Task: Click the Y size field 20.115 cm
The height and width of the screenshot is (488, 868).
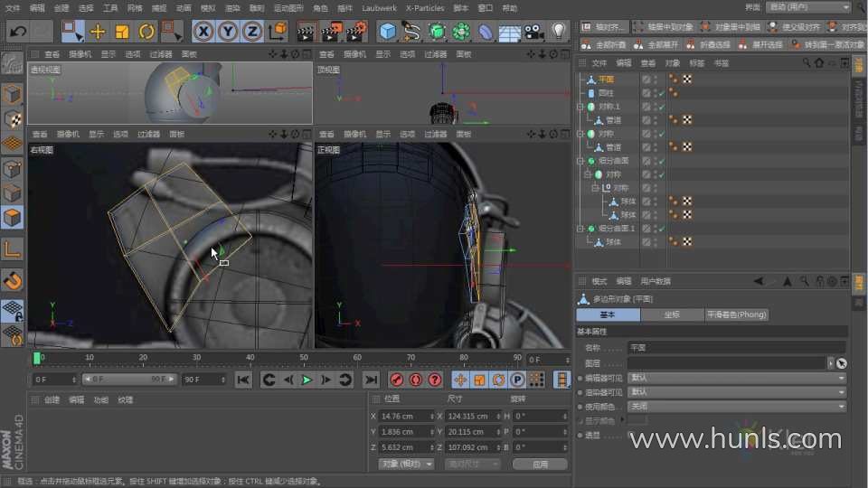Action: click(x=473, y=432)
